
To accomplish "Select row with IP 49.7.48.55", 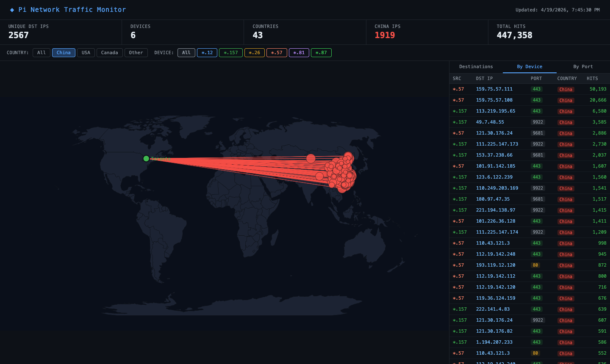I will 530,122.
